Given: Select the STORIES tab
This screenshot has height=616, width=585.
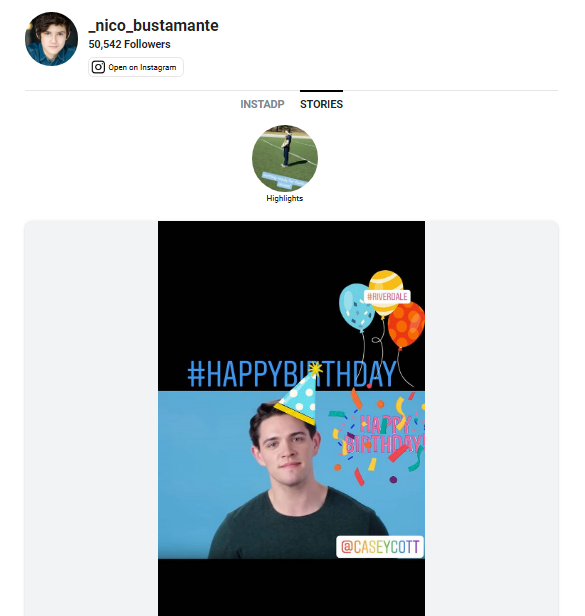Looking at the screenshot, I should point(321,104).
